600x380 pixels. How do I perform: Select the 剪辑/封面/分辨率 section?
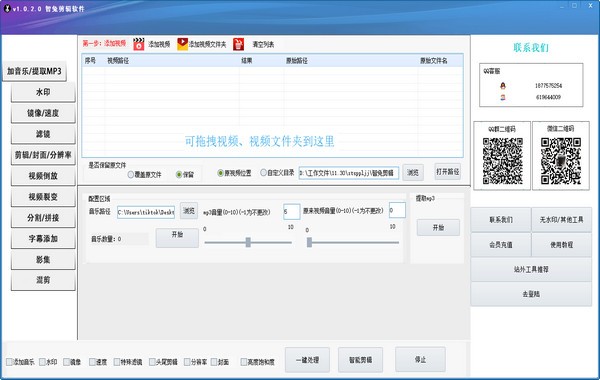click(x=43, y=155)
